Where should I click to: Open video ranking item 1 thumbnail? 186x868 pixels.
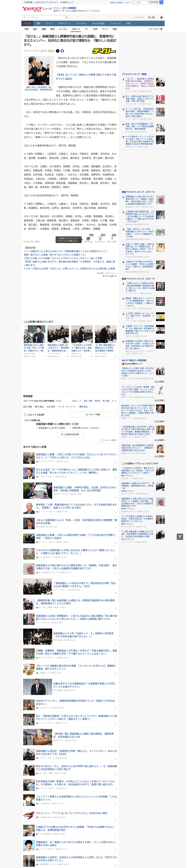pos(160,286)
